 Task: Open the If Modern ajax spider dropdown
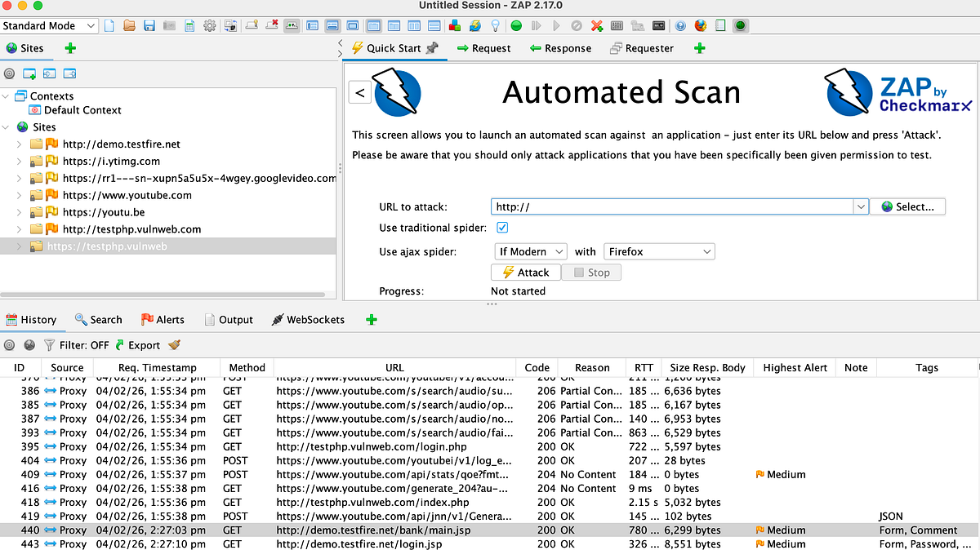tap(530, 251)
